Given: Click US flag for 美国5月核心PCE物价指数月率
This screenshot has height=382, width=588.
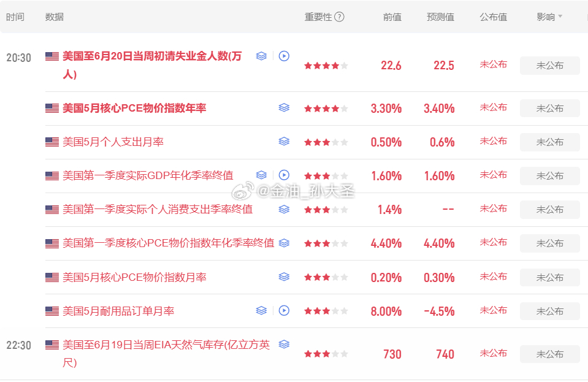Looking at the screenshot, I should point(52,277).
